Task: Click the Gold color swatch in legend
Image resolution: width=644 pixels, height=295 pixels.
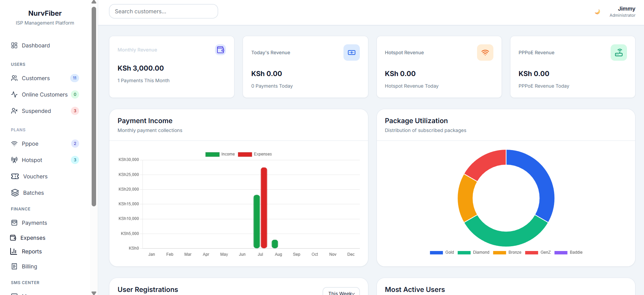Action: tap(436, 253)
